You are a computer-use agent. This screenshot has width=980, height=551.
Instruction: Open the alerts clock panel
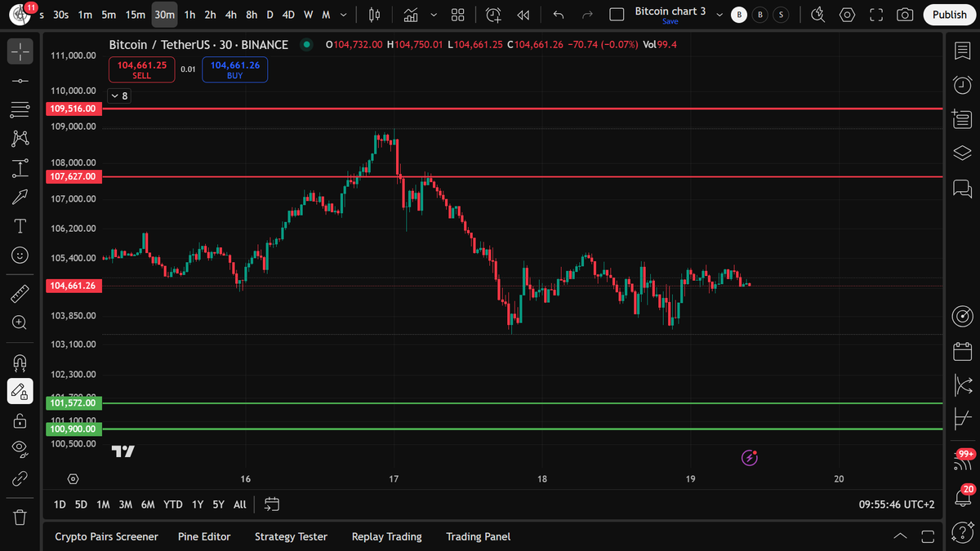coord(962,85)
